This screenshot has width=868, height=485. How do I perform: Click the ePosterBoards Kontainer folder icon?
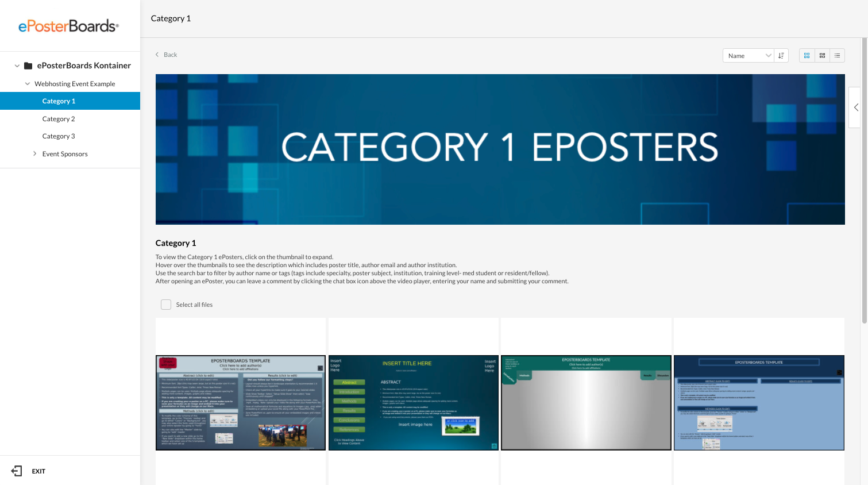[x=28, y=66]
